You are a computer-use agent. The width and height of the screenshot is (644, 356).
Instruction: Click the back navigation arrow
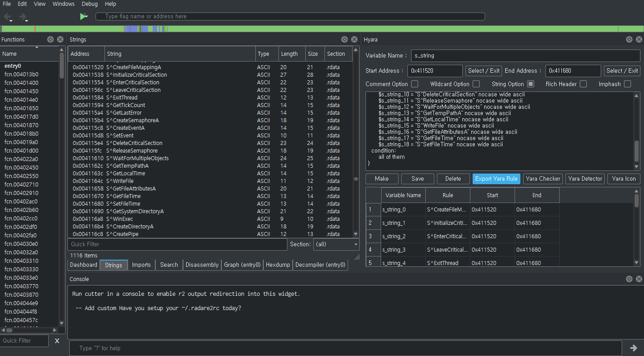click(x=8, y=17)
